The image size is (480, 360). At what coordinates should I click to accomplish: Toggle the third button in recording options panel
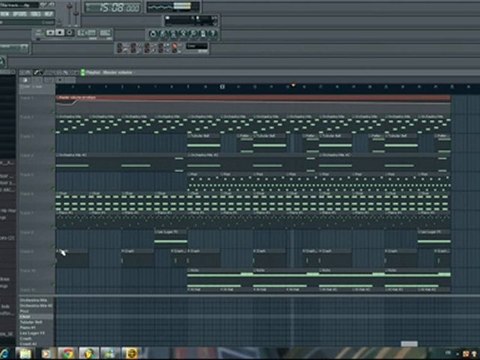(147, 48)
